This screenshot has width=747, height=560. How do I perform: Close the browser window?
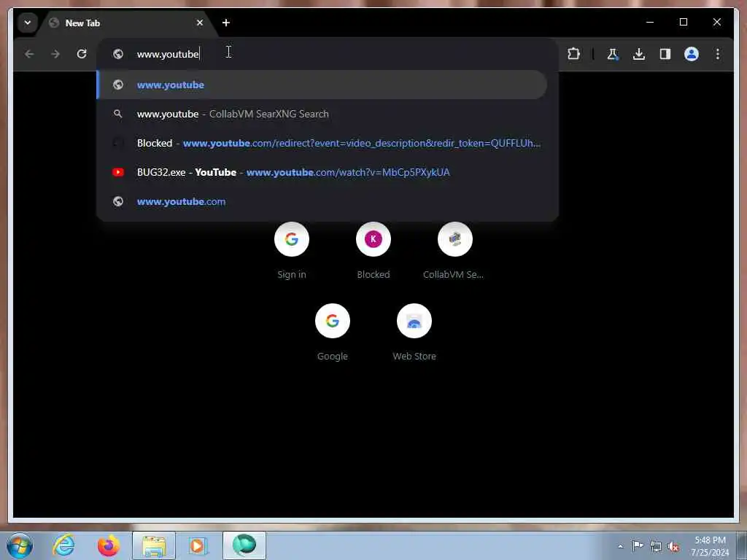(x=717, y=22)
